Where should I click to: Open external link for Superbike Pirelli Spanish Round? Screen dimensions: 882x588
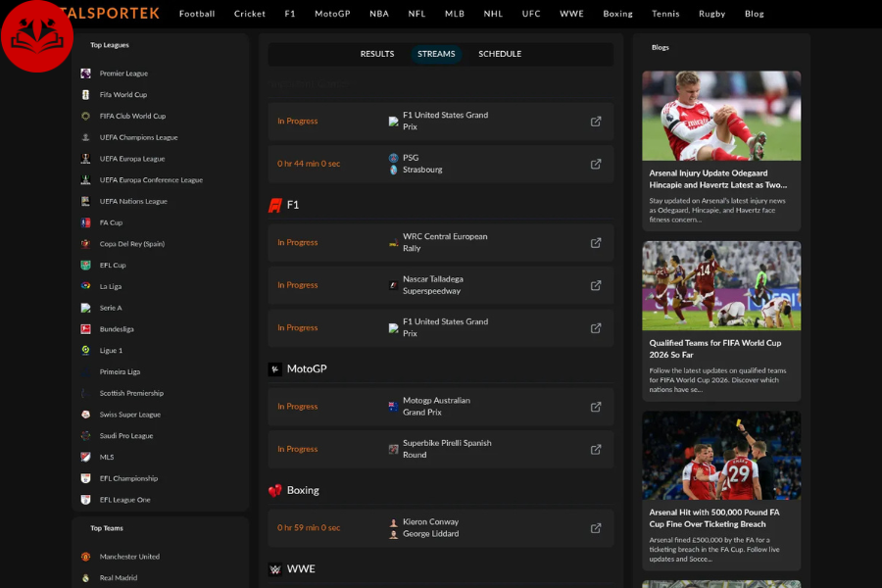pyautogui.click(x=596, y=449)
